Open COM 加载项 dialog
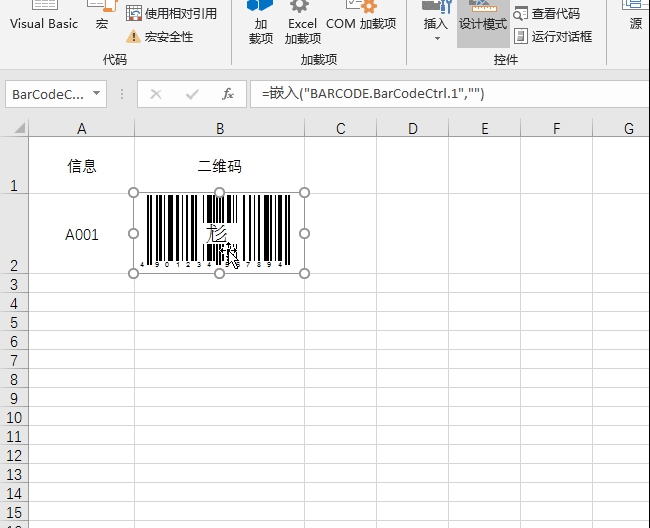The width and height of the screenshot is (650, 528). tap(361, 17)
